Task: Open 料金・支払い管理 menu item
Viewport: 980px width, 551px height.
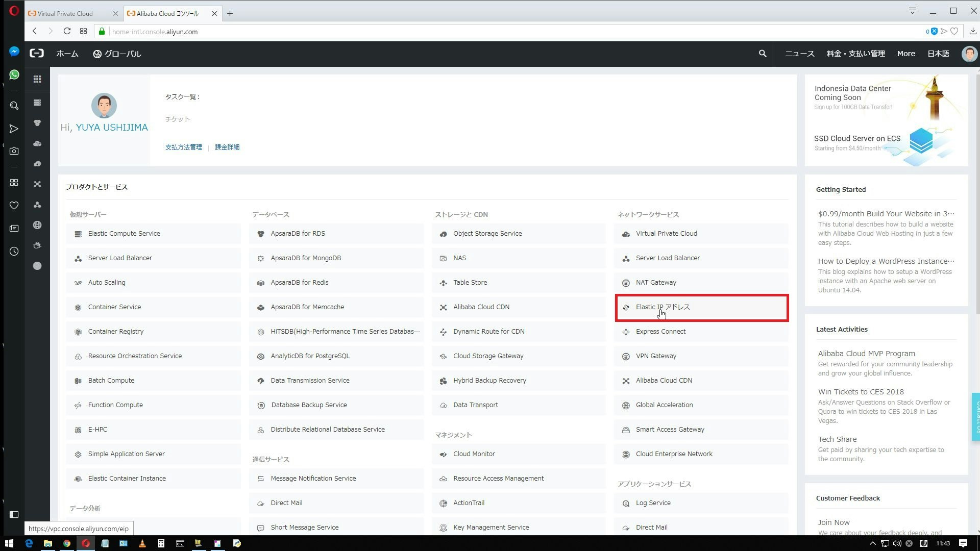Action: click(855, 54)
